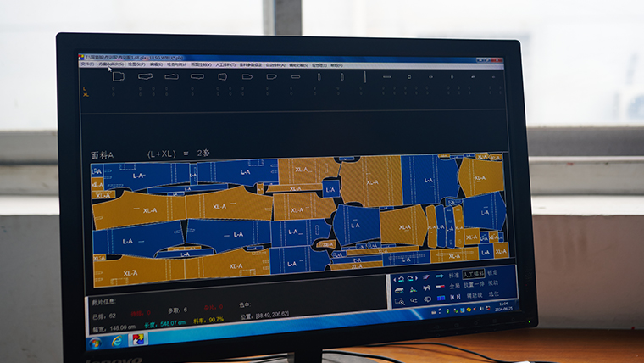The image size is (644, 363).
Task: Click the yellow round system tray icon
Action: (x=469, y=310)
